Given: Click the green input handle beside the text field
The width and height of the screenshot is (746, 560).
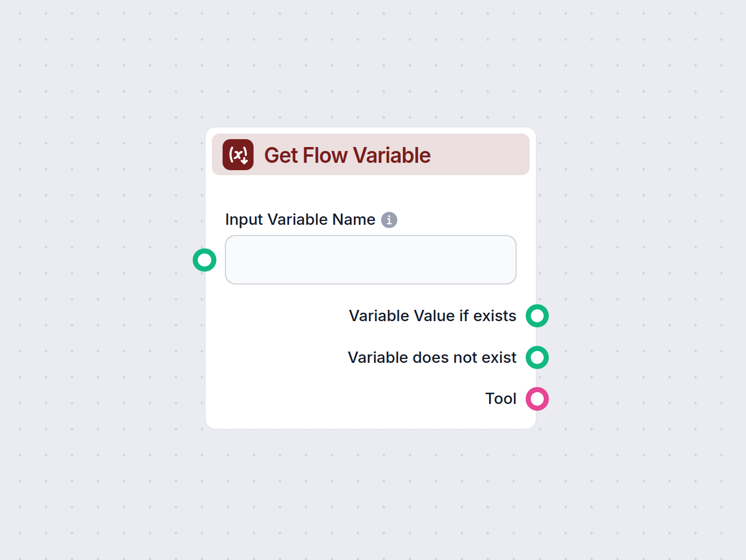Looking at the screenshot, I should click(205, 260).
